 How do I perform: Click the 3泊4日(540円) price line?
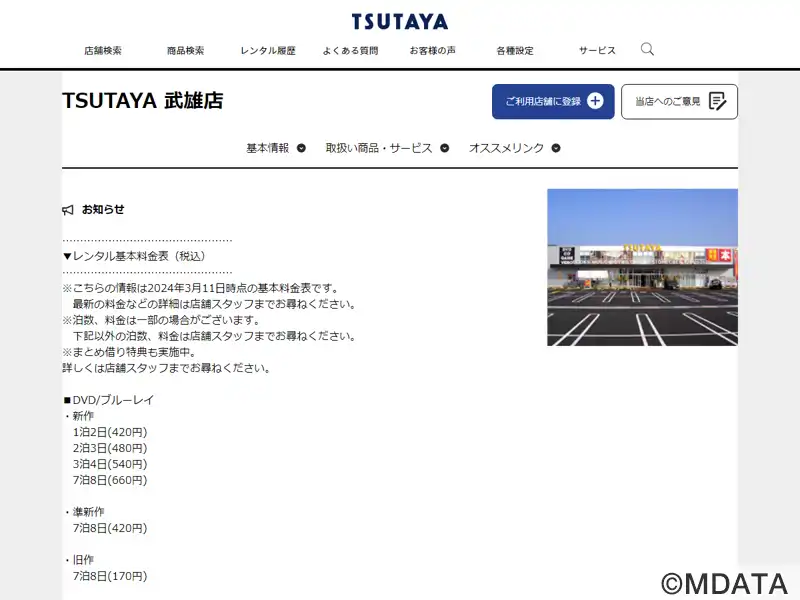(x=110, y=464)
